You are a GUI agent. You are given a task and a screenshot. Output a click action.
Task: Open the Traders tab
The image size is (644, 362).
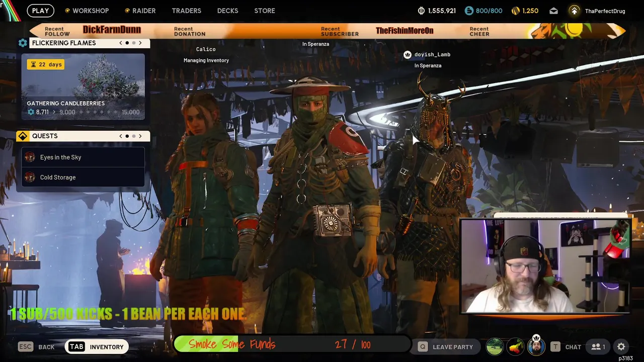[x=186, y=11]
